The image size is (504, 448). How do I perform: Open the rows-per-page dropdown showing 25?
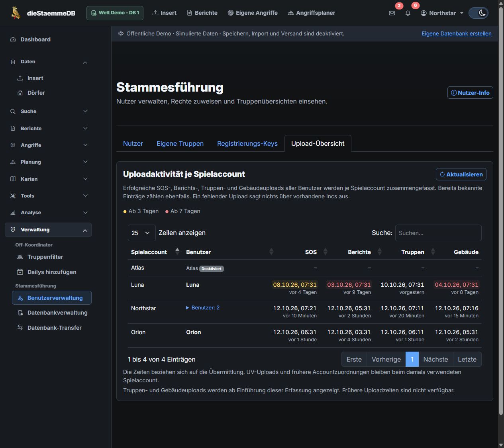tap(141, 233)
